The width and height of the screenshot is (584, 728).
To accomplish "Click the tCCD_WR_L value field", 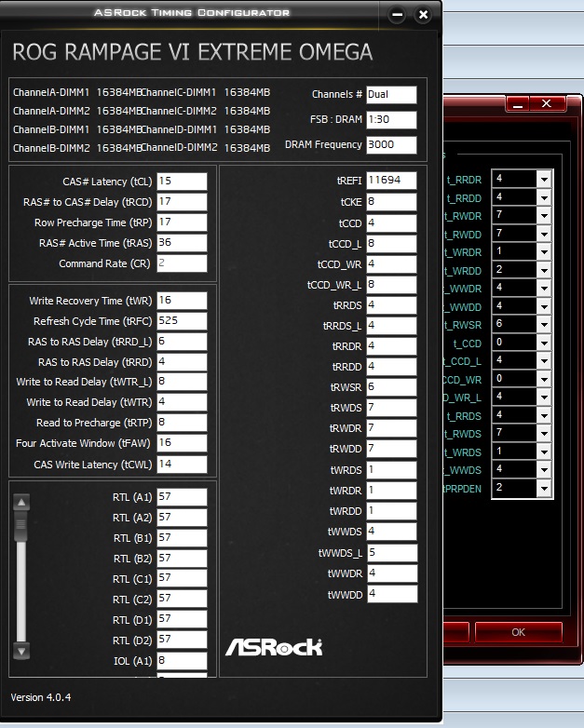I will coord(391,284).
